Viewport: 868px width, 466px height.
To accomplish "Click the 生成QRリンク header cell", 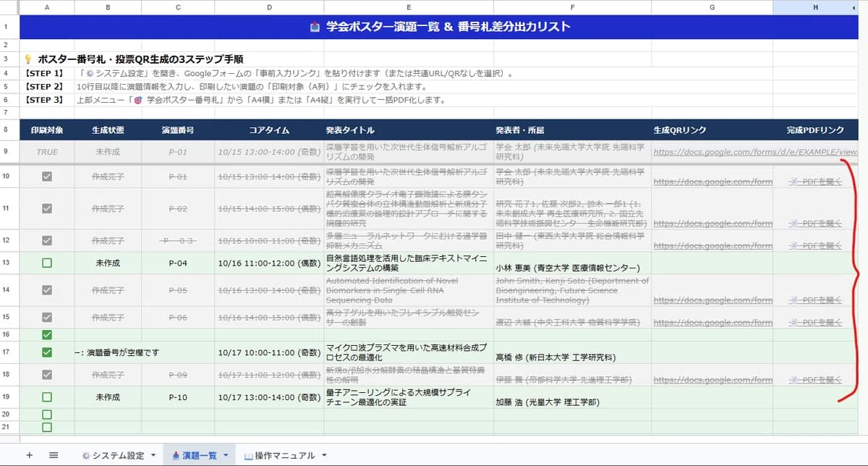I will (712, 130).
